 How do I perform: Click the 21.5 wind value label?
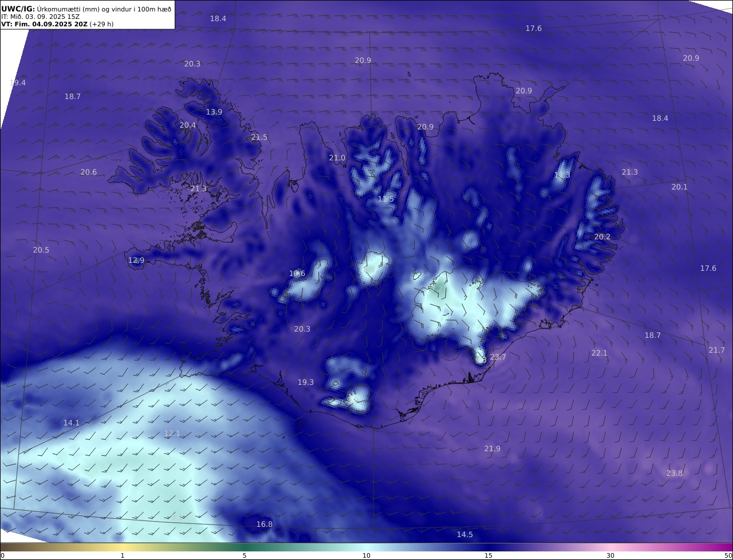259,137
